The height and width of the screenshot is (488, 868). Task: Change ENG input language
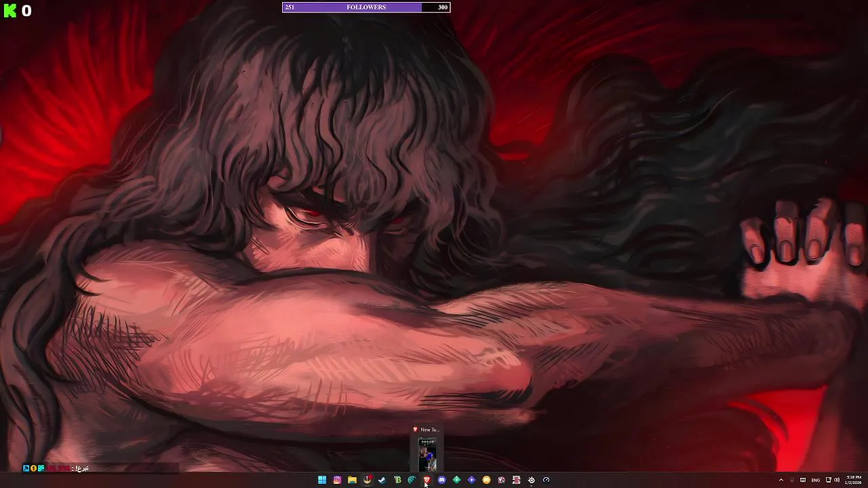coord(816,480)
